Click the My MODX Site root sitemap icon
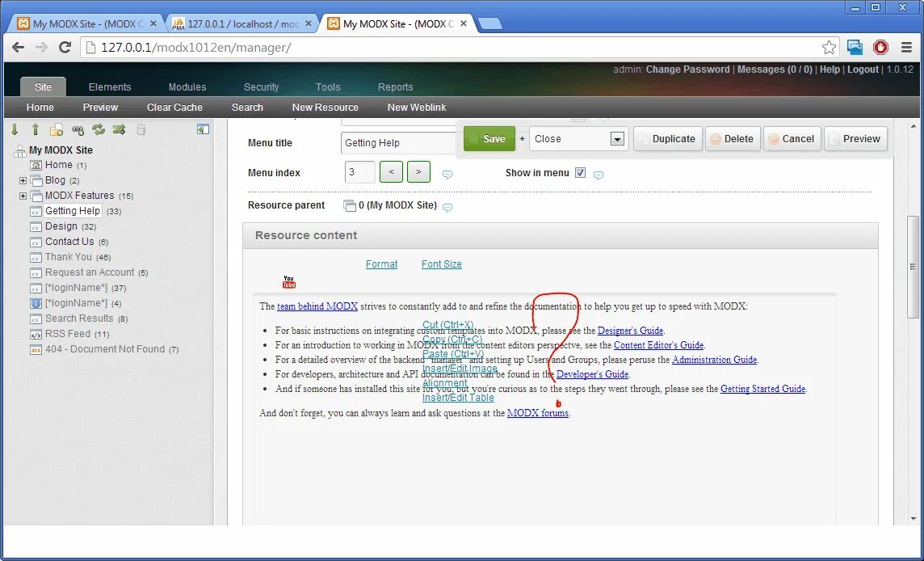 (20, 150)
